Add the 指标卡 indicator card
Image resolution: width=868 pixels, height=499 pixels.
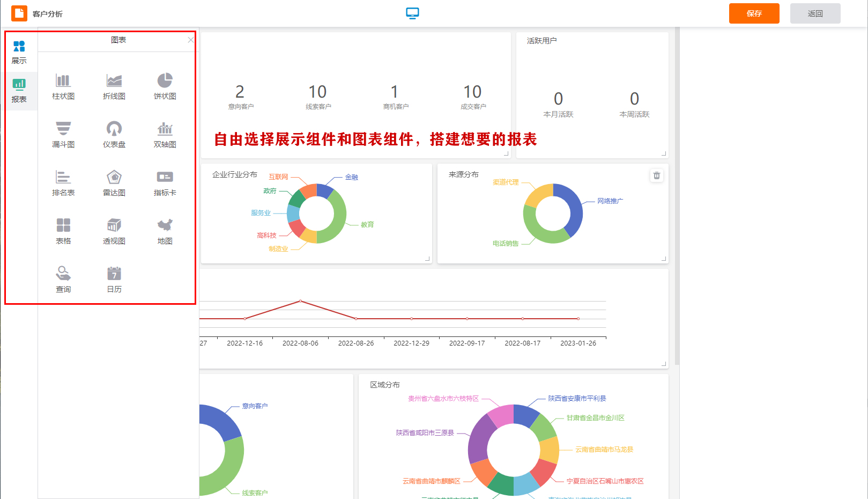point(164,183)
